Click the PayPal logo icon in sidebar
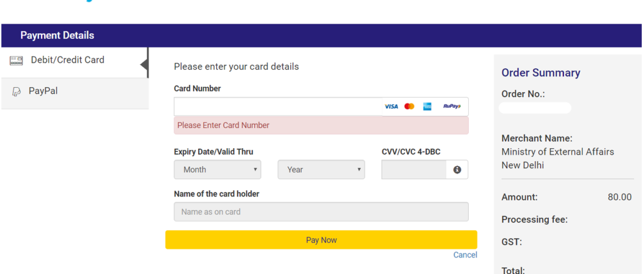Screen dimensions: 644x274 pos(16,92)
